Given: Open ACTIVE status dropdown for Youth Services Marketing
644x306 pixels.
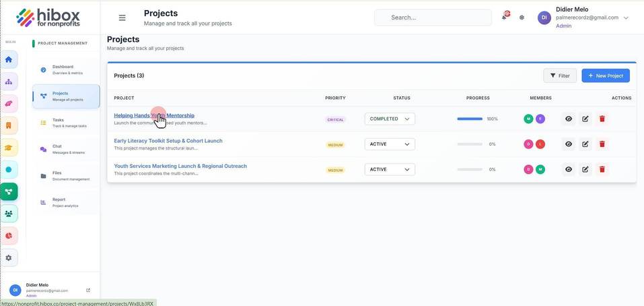Looking at the screenshot, I should (x=390, y=169).
